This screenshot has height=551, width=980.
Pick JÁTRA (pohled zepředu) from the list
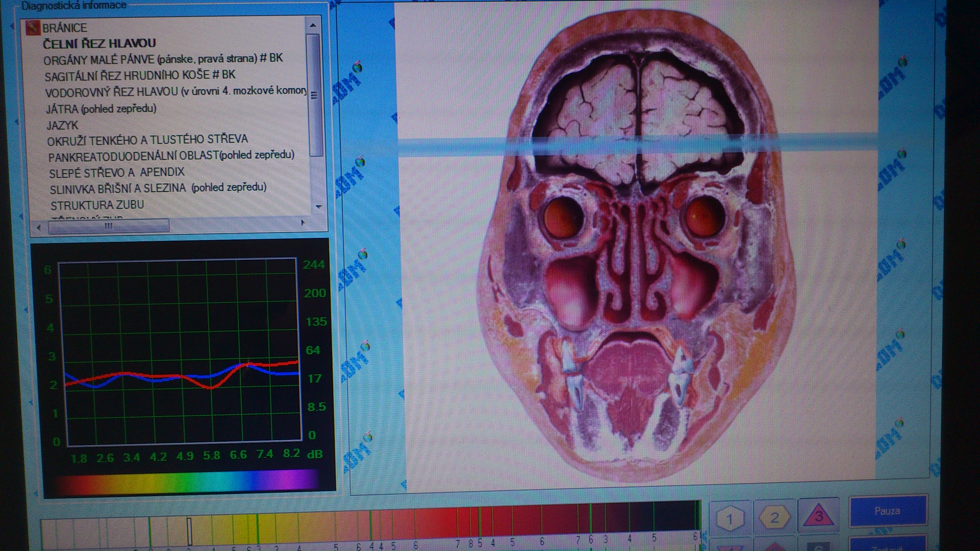pyautogui.click(x=101, y=109)
